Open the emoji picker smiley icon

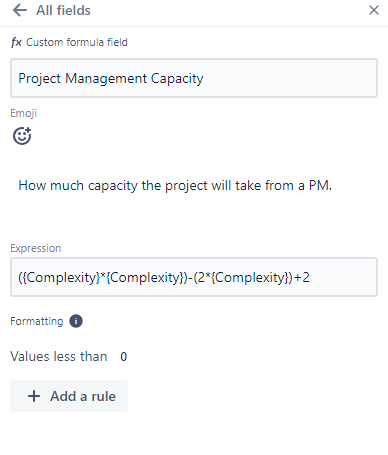pos(22,136)
